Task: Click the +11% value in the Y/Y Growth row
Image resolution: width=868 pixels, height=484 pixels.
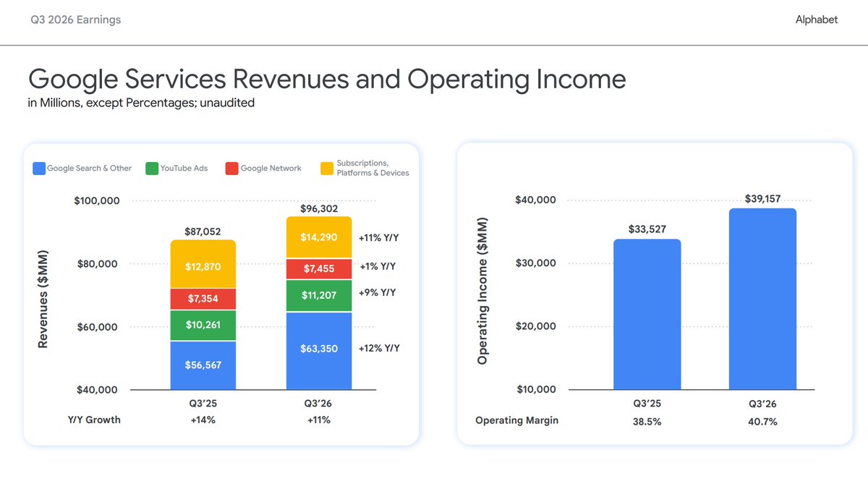Action: (319, 420)
